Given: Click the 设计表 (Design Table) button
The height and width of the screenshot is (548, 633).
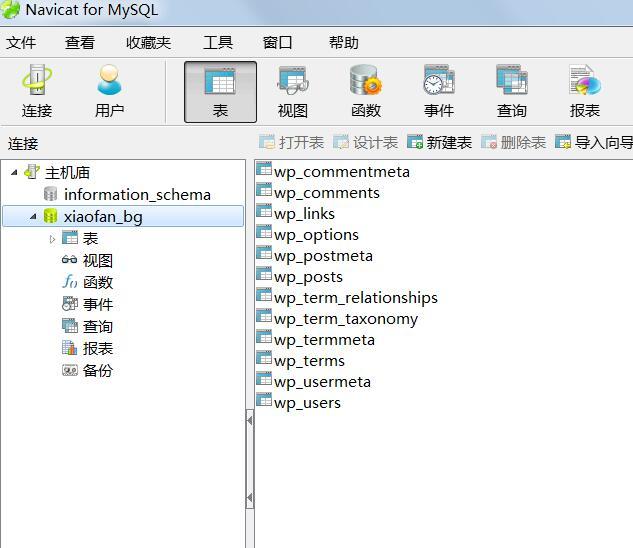Looking at the screenshot, I should [366, 142].
